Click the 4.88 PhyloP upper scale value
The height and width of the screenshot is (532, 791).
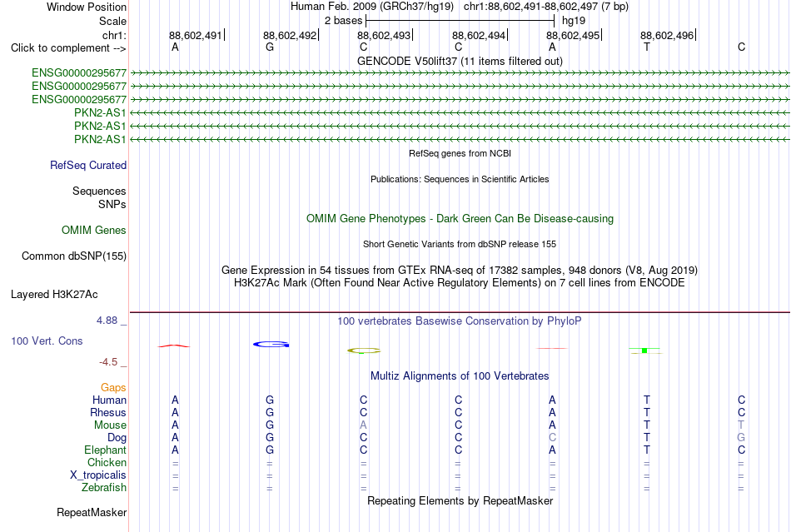[x=107, y=321]
